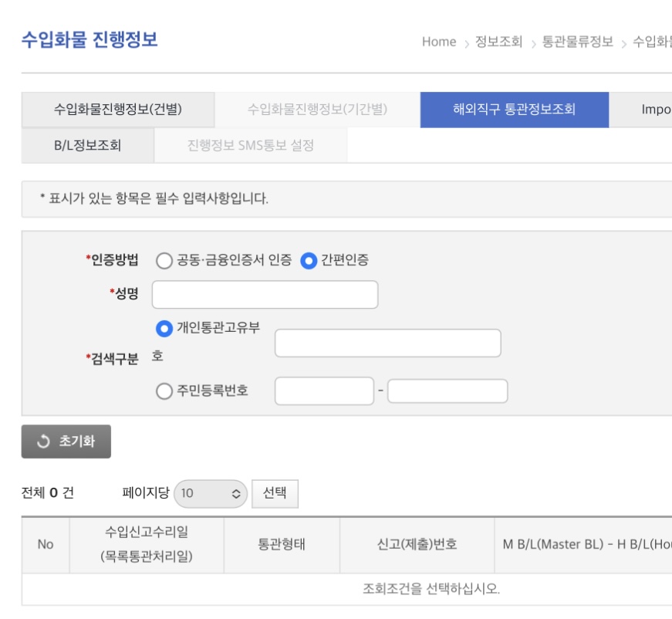Image resolution: width=672 pixels, height=619 pixels.
Task: Open 진행정보 SMS통보 설정 tab
Action: (250, 145)
